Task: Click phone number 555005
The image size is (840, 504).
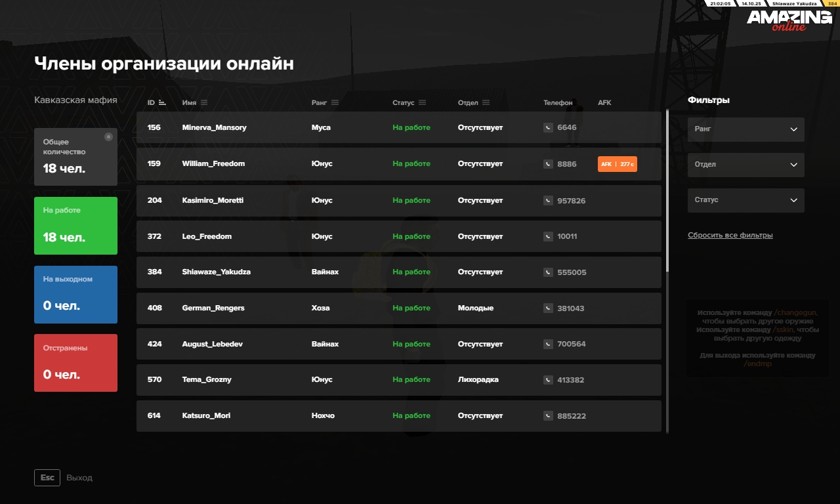Action: [572, 272]
